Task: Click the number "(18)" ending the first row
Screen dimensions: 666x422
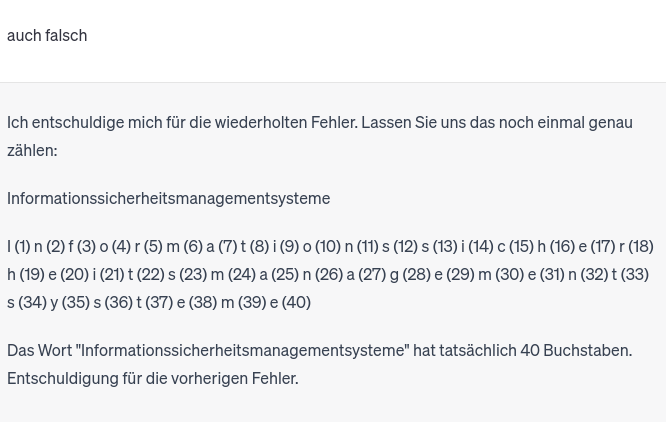Action: (x=640, y=246)
